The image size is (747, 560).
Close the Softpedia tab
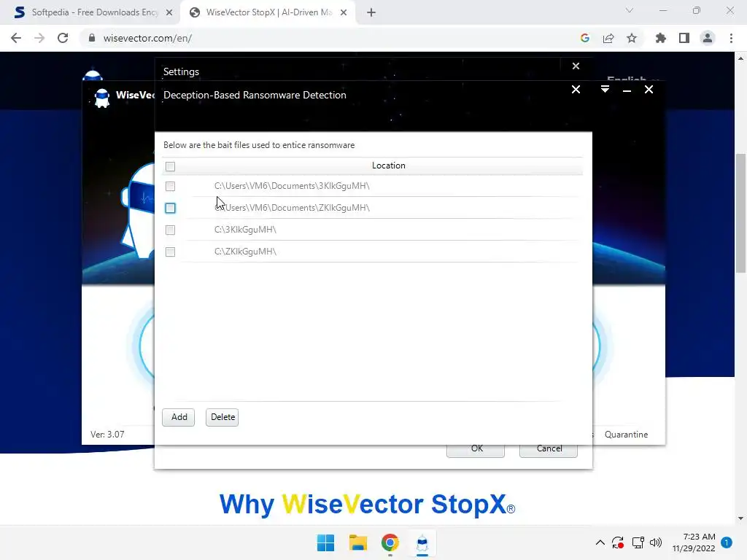click(169, 12)
